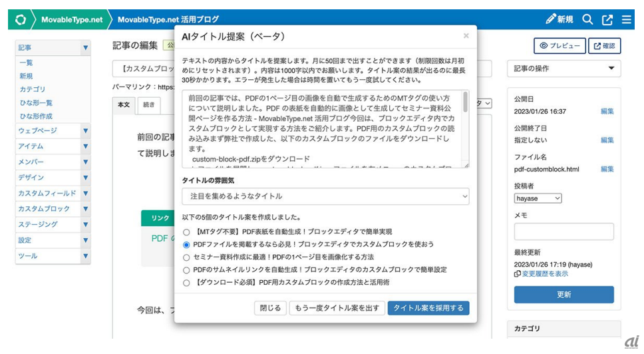This screenshot has width=644, height=354.
Task: Open the hamburger menu icon
Action: click(626, 19)
